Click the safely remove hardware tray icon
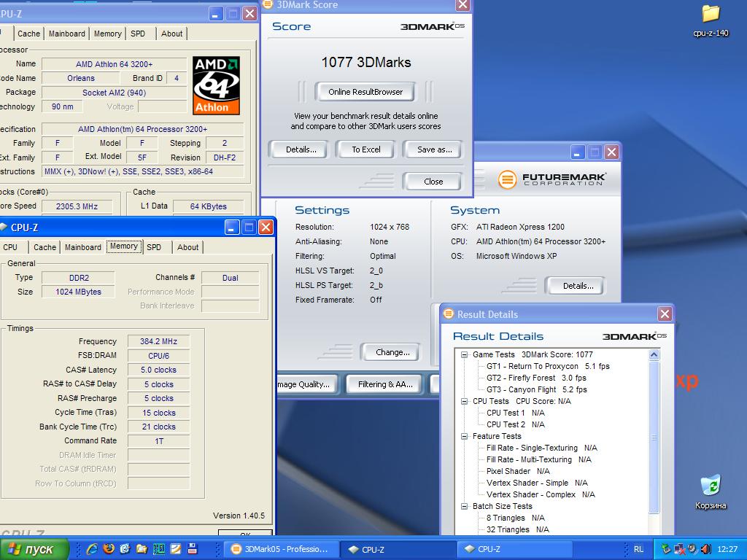Screen dimensions: 747x560 667,549
